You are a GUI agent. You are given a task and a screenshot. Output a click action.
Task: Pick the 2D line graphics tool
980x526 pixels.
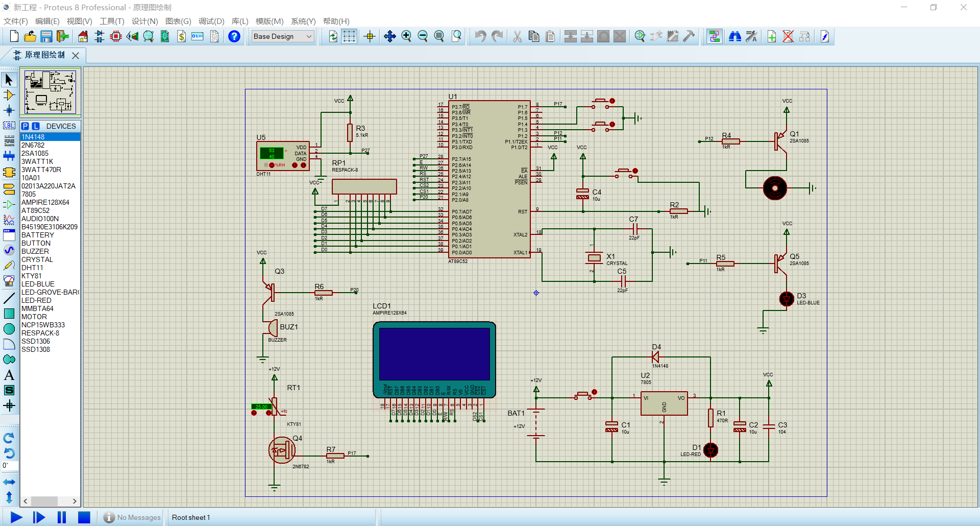tap(9, 298)
